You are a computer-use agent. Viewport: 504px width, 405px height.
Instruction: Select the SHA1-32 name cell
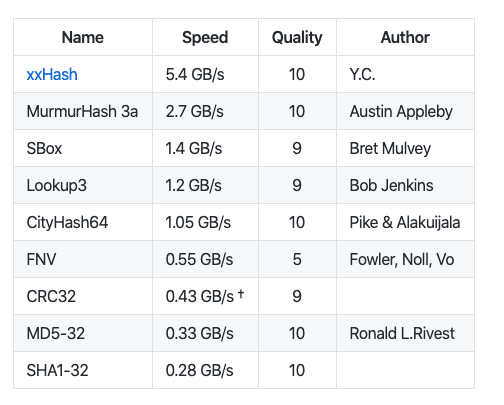click(83, 370)
